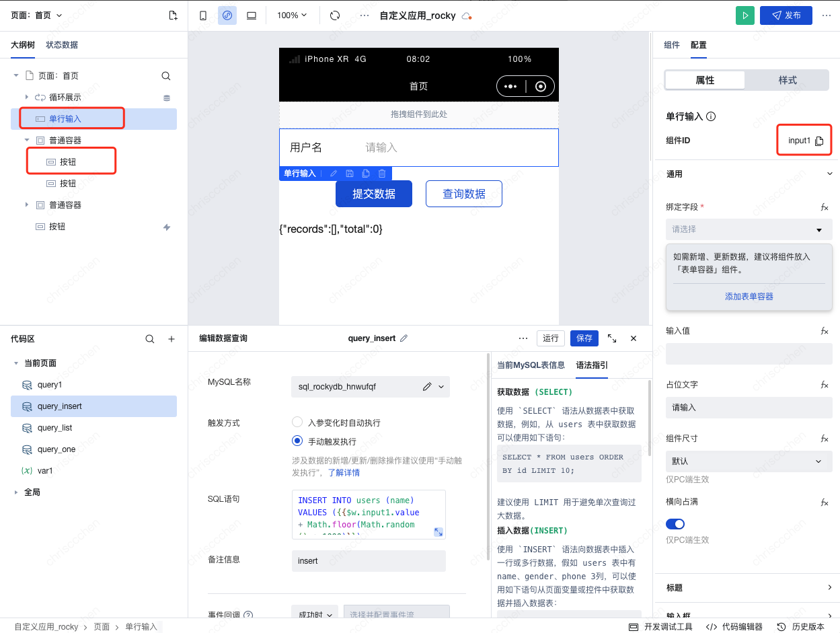Click the cloud sync status icon
The height and width of the screenshot is (633, 840).
pos(466,15)
